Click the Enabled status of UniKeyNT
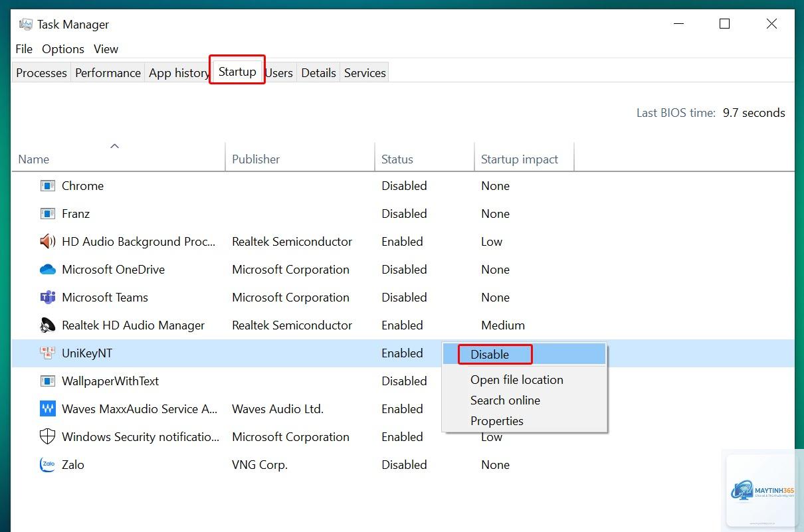 402,353
